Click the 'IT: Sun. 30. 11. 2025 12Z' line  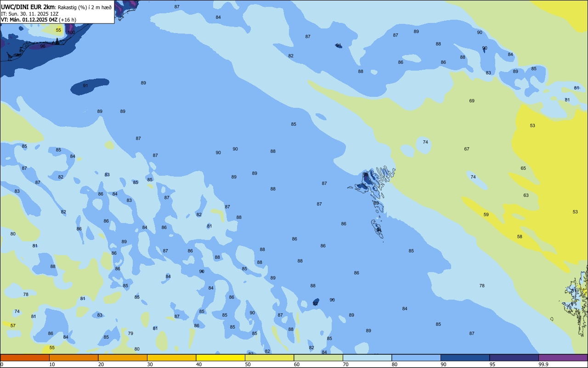(x=29, y=13)
